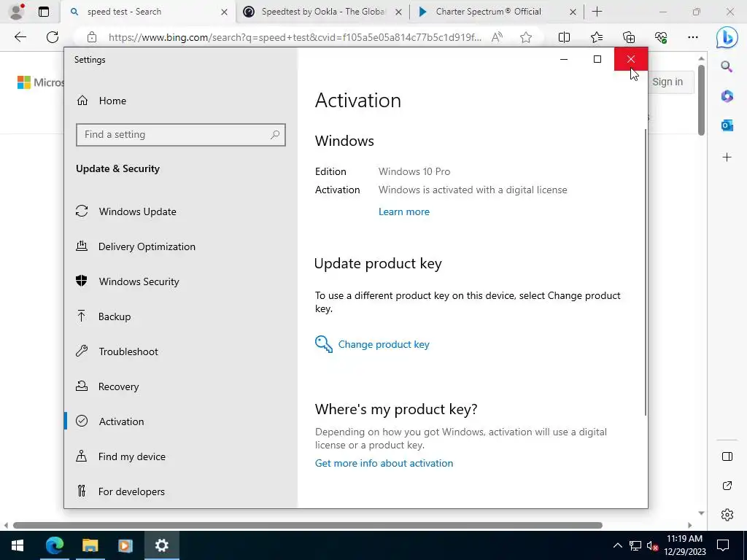Click the Edge page vertical scrollbar
The height and width of the screenshot is (560, 747).
701,100
